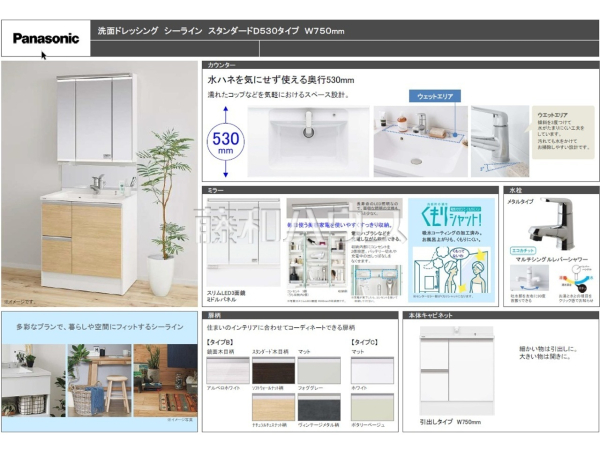Screen dimensions: 600x450
Task: Click the faucet close-up photo in カウンター
Action: click(x=500, y=141)
